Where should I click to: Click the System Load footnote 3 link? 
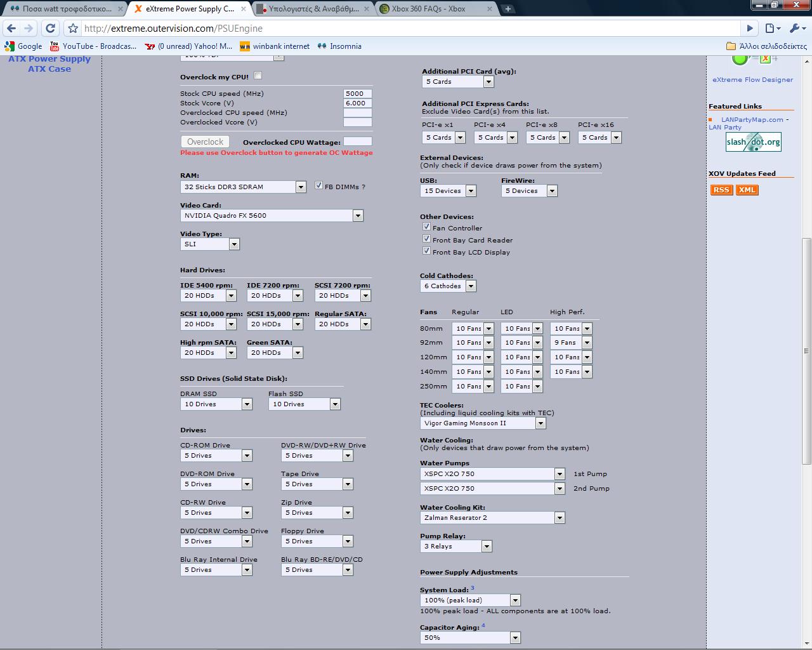tap(472, 588)
